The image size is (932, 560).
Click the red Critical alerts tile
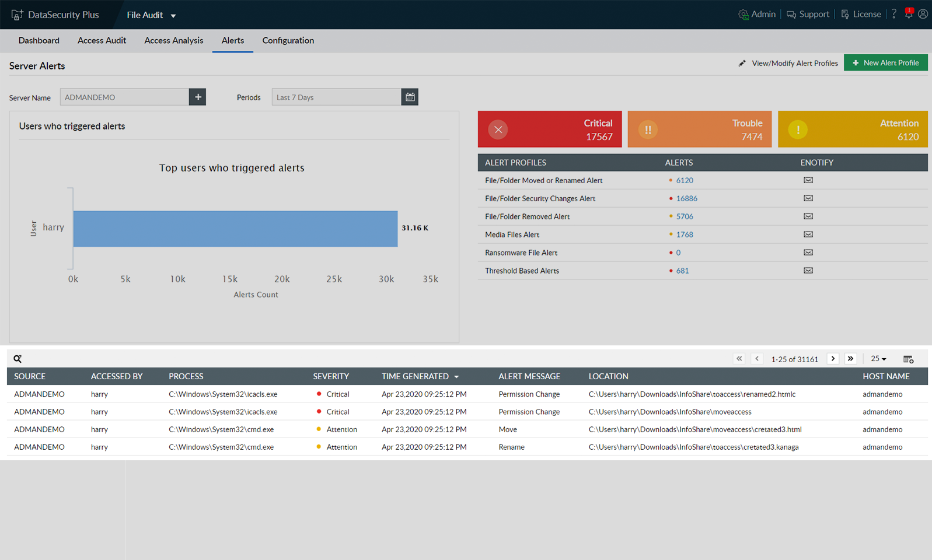pos(549,129)
